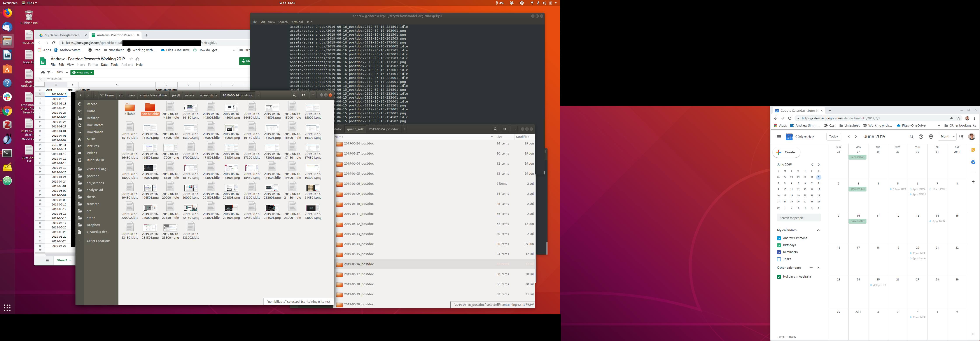Click the Calendar search magnifier icon
The image size is (980, 341).
(x=912, y=137)
